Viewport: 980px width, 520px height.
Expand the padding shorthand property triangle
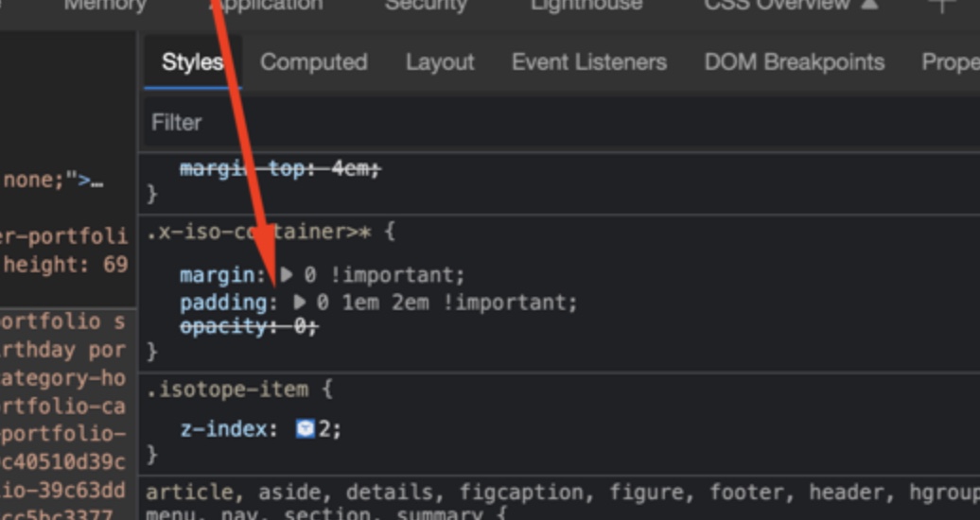[300, 303]
